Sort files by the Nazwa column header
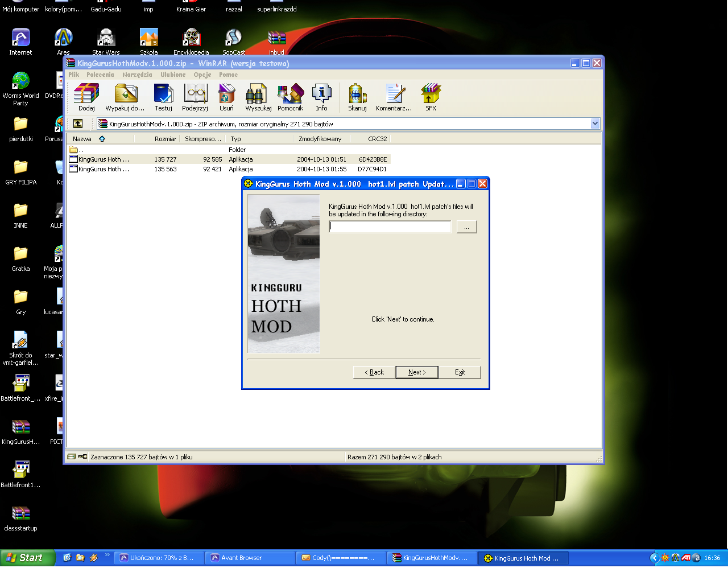728x568 pixels. pos(82,138)
